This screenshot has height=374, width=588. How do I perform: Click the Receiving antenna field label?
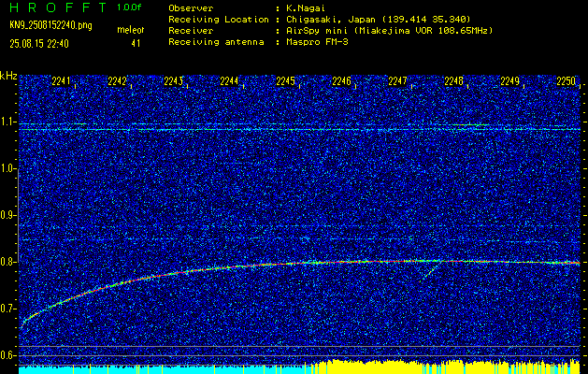(216, 42)
